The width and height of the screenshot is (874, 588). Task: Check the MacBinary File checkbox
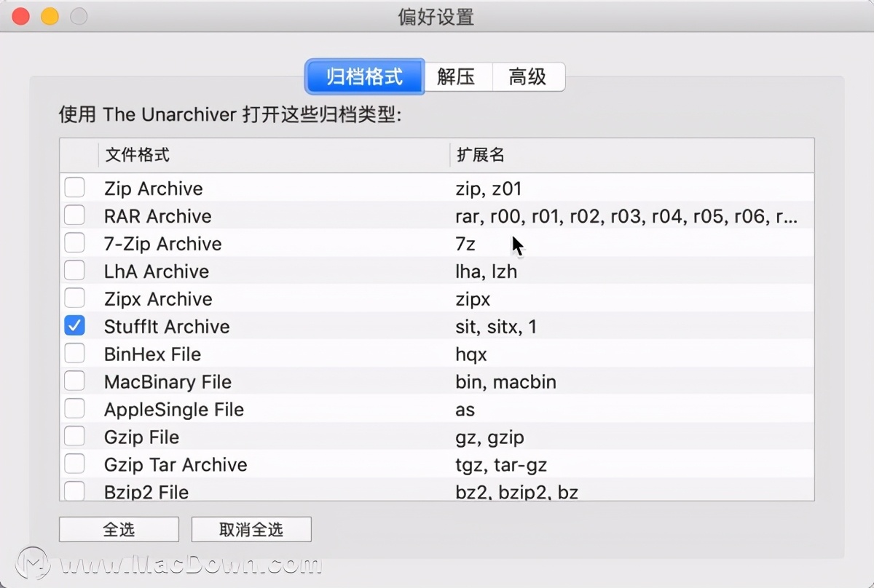pos(74,381)
